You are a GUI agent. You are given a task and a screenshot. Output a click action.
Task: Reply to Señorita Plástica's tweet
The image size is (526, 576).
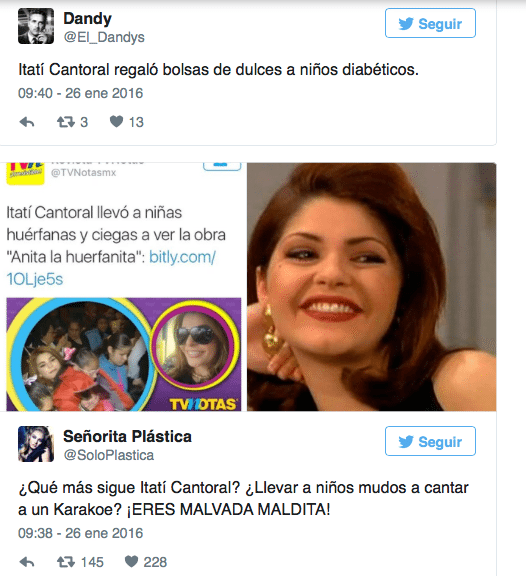(x=27, y=562)
